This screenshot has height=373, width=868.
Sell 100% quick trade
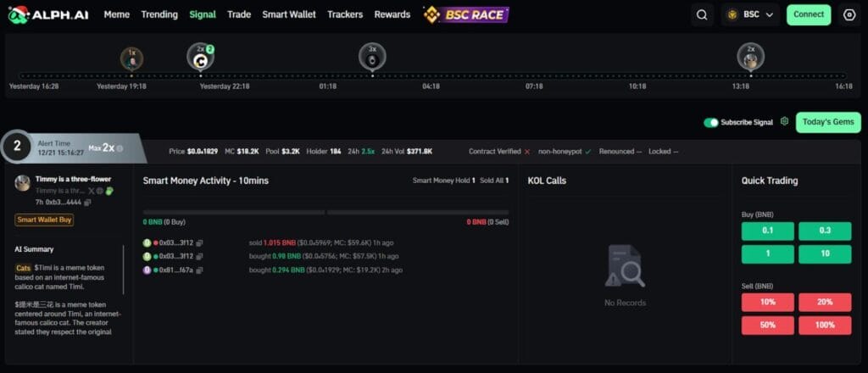(x=825, y=326)
